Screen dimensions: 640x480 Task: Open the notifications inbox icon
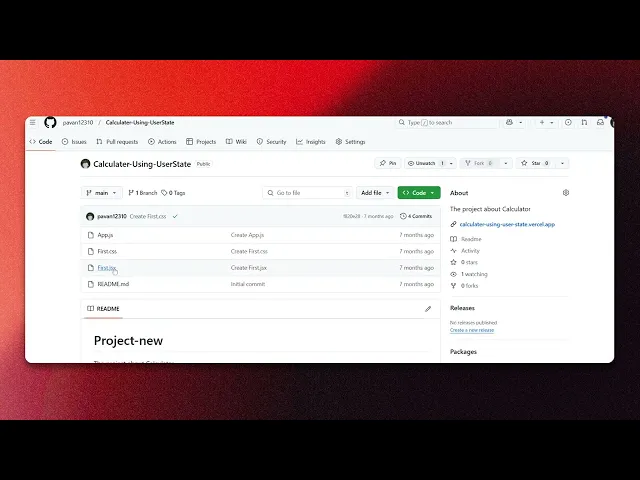[x=600, y=122]
